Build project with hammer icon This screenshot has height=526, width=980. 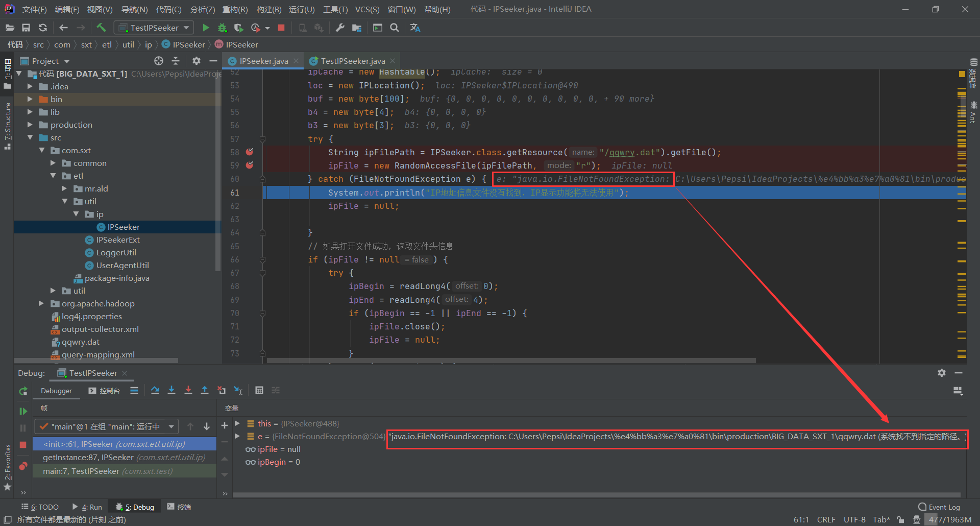[101, 28]
